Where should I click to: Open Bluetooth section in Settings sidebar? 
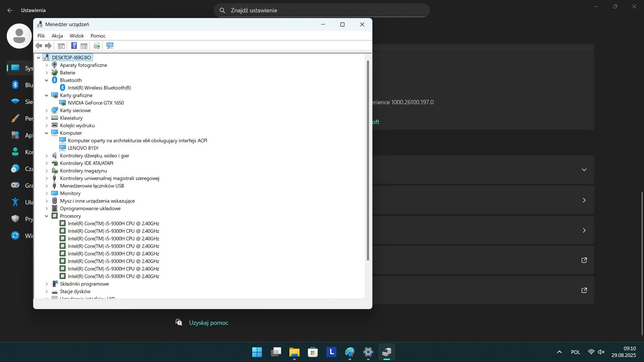[15, 85]
